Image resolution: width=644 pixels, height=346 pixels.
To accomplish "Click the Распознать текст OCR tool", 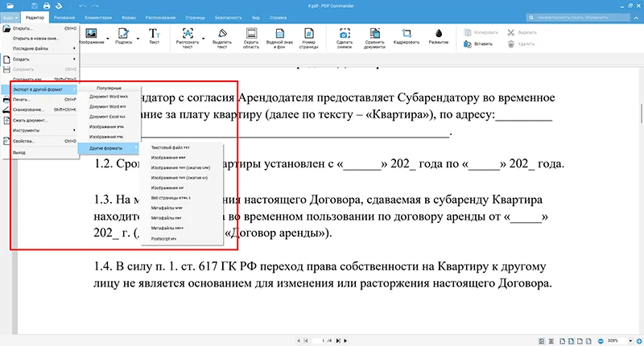I will point(188,38).
